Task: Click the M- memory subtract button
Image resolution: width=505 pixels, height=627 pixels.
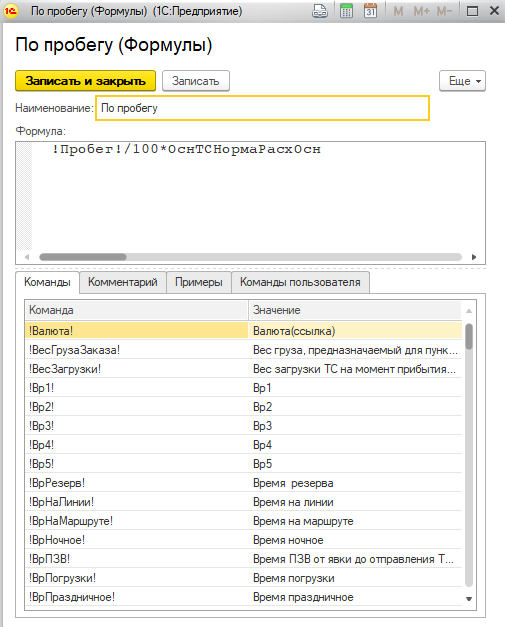Action: [444, 11]
